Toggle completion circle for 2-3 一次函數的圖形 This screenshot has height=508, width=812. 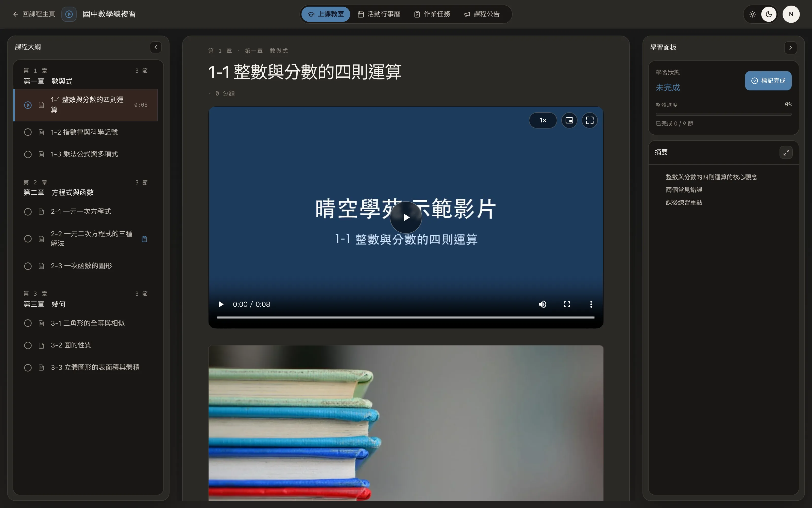click(x=28, y=266)
